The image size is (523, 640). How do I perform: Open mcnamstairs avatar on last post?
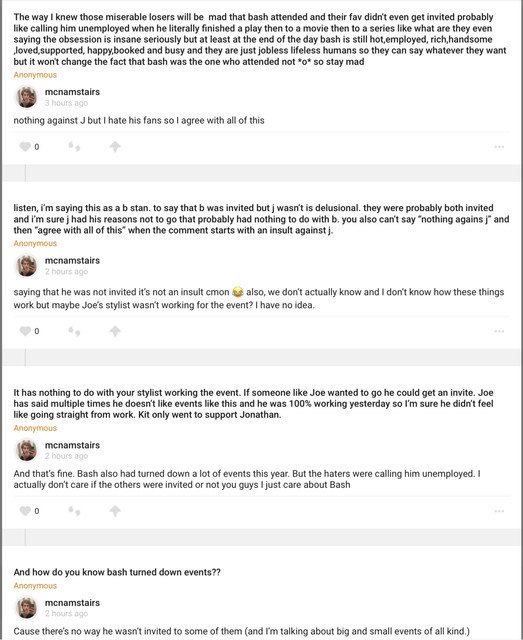pos(27,608)
